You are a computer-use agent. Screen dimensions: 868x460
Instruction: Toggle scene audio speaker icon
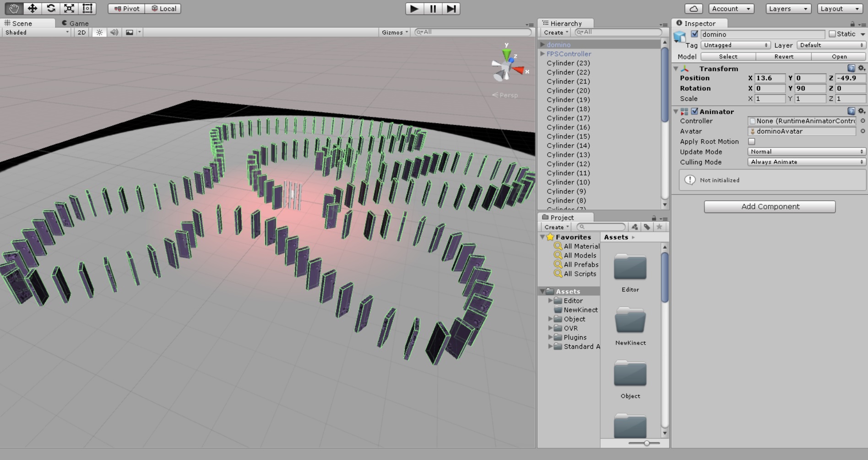pyautogui.click(x=114, y=33)
